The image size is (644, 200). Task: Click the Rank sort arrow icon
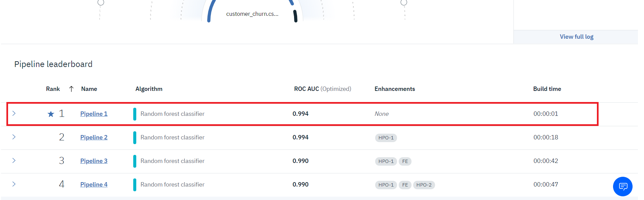point(71,89)
